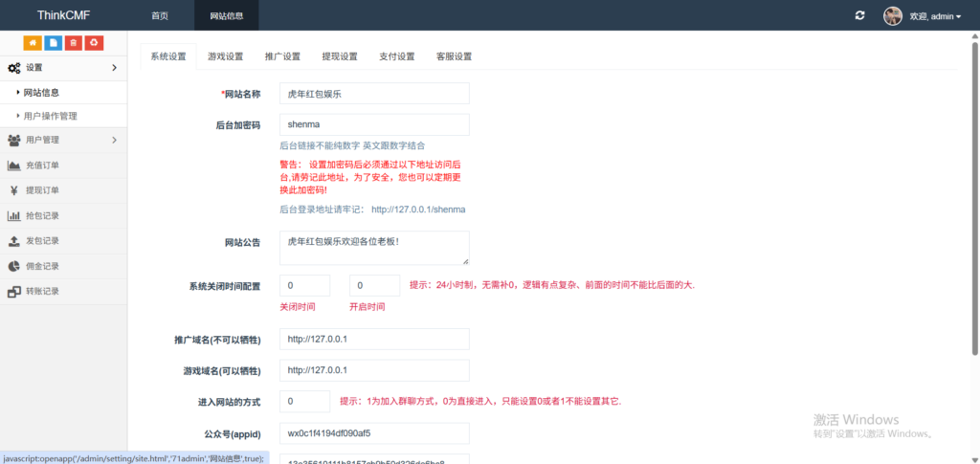Open 佣金记录 in the sidebar

click(x=42, y=266)
